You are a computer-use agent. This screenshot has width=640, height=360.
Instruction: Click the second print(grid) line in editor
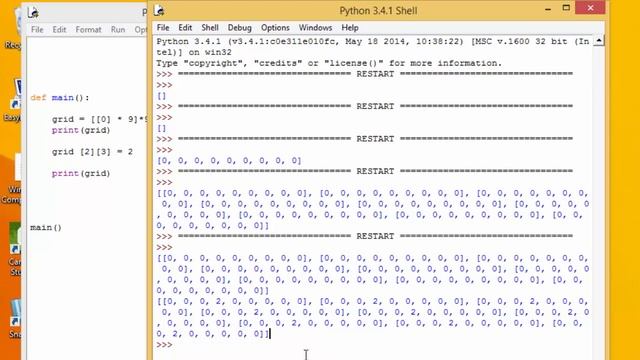[x=81, y=173]
